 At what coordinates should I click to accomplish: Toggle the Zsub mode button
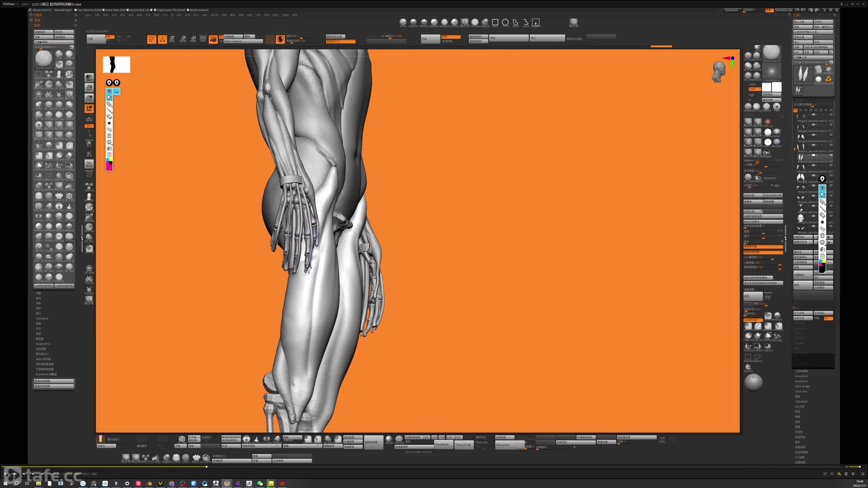point(754,89)
